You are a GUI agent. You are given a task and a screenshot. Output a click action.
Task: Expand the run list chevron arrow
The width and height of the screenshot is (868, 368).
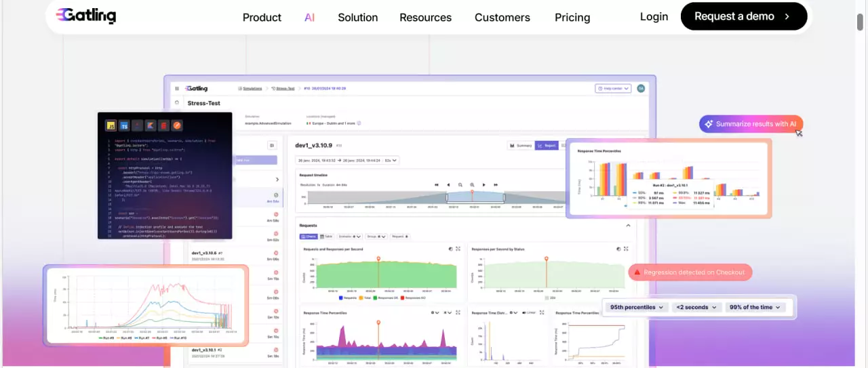(277, 180)
